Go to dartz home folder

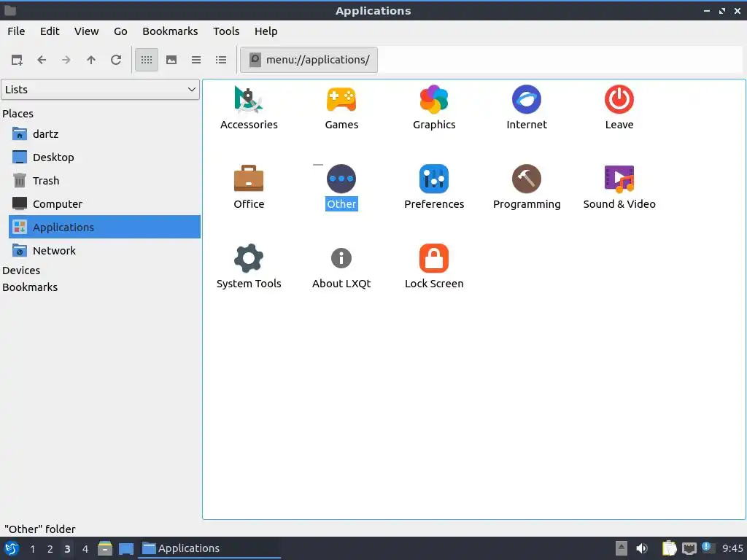click(104, 134)
